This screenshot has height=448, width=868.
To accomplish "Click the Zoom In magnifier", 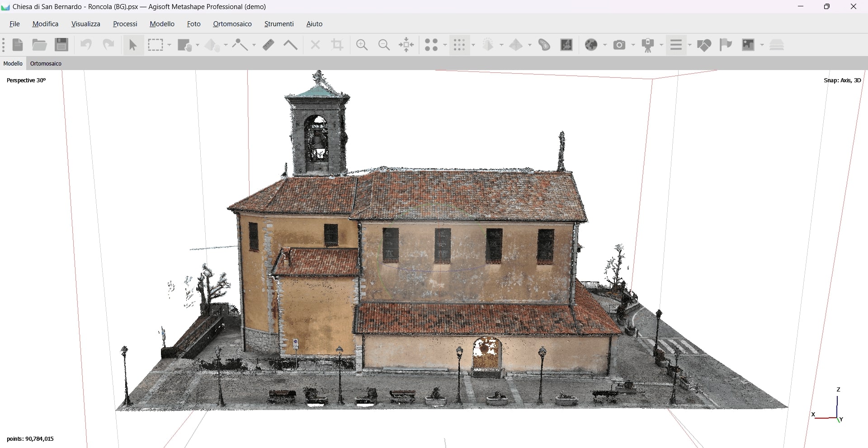I will pos(362,45).
